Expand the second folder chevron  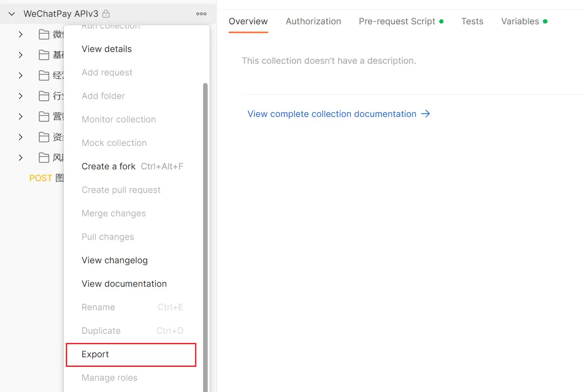click(21, 55)
